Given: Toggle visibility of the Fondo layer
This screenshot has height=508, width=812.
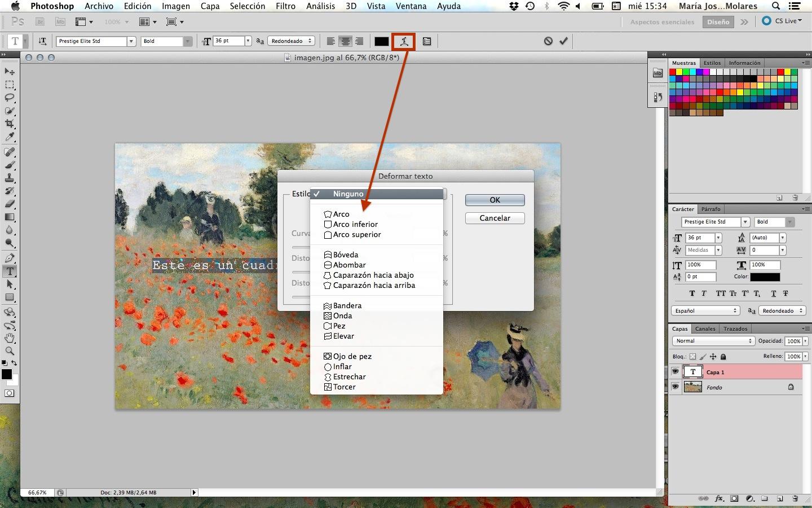Looking at the screenshot, I should [x=675, y=387].
